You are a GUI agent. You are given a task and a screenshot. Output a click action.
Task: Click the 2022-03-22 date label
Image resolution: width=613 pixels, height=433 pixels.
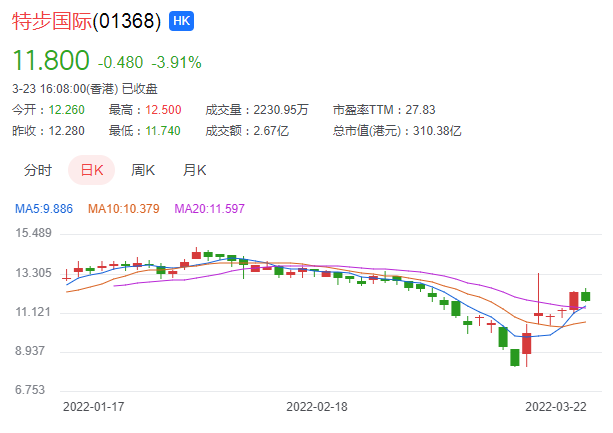coord(556,407)
